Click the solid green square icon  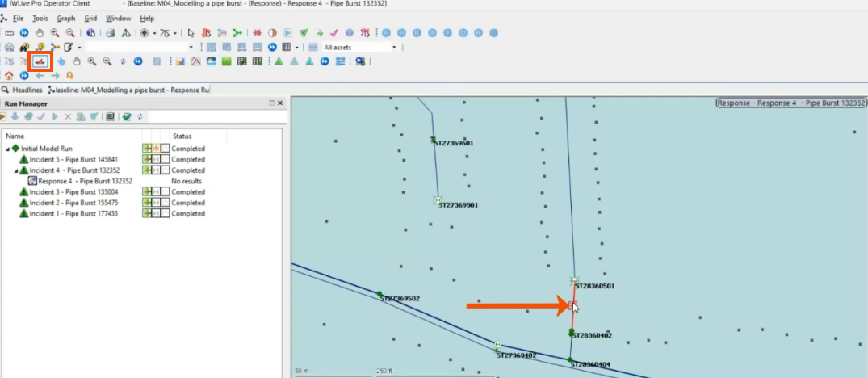point(226,61)
